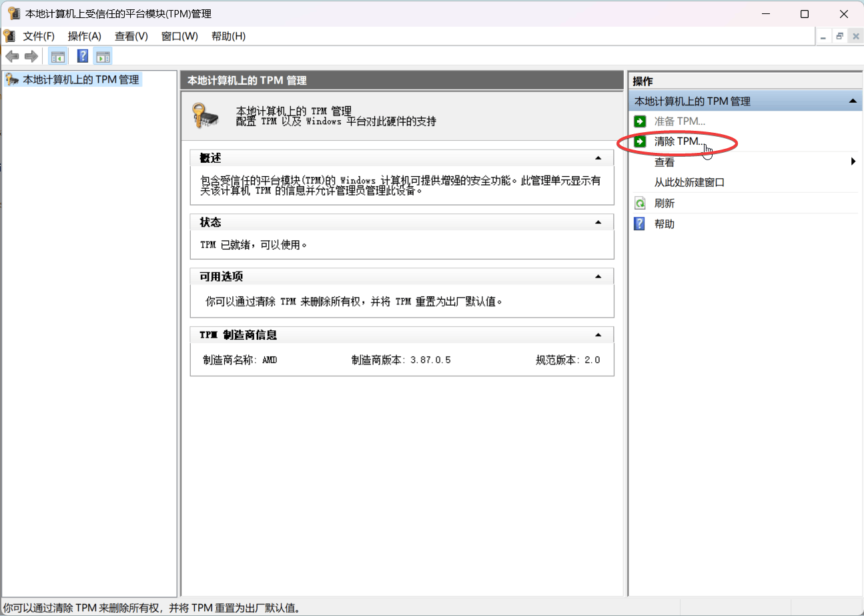Collapse the 状态 section
This screenshot has height=616, width=864.
[x=598, y=222]
